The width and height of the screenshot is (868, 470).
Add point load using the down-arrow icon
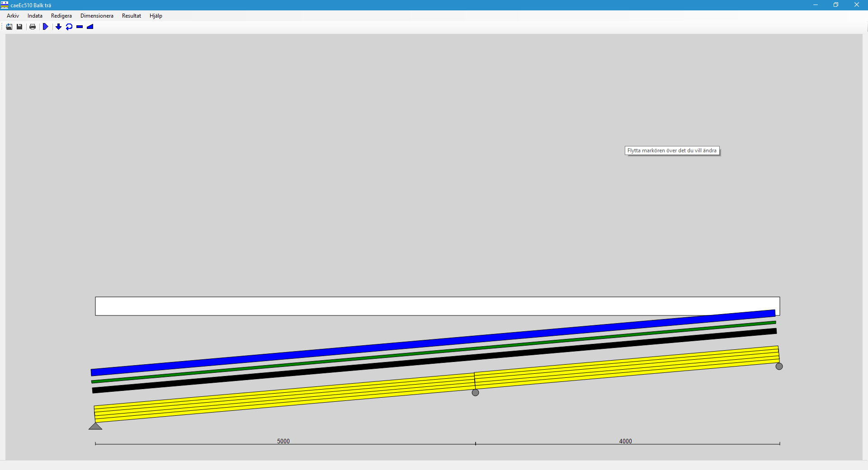point(58,27)
